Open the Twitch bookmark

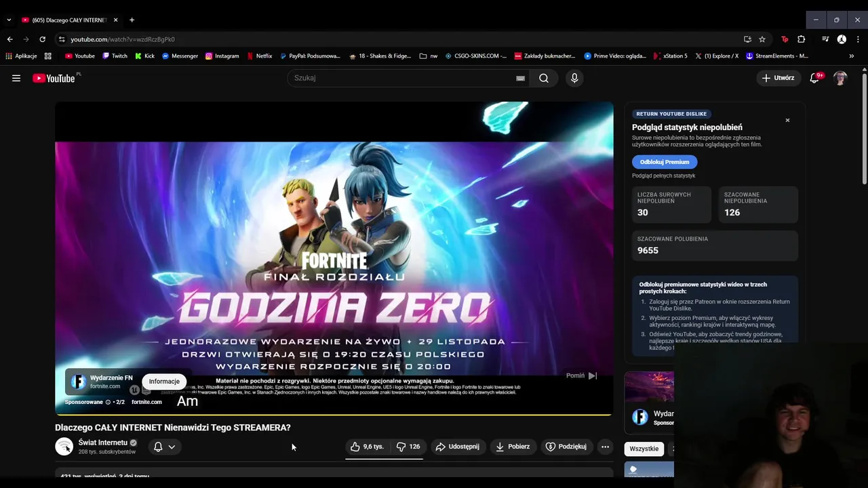coord(115,56)
